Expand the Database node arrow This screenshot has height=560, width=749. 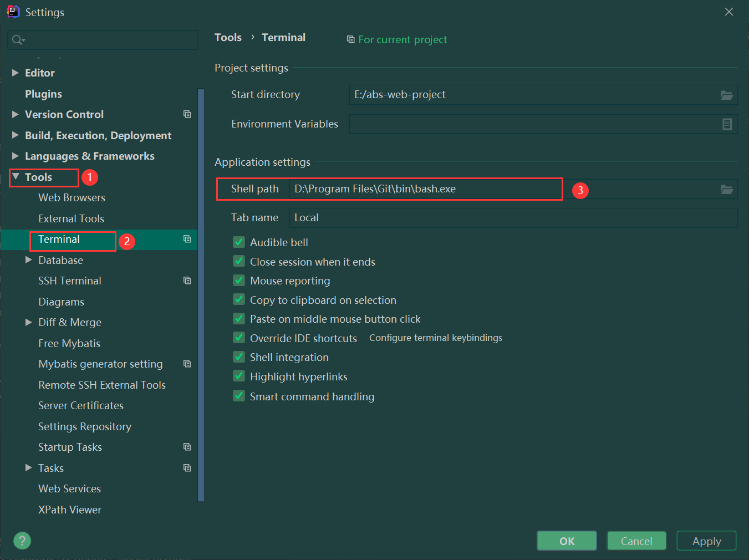coord(29,259)
